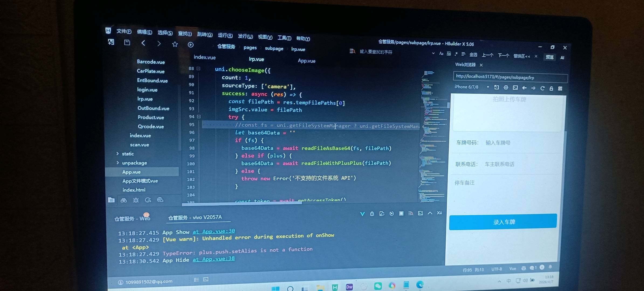
Task: Collapse the try block fold at line 94
Action: (x=199, y=117)
